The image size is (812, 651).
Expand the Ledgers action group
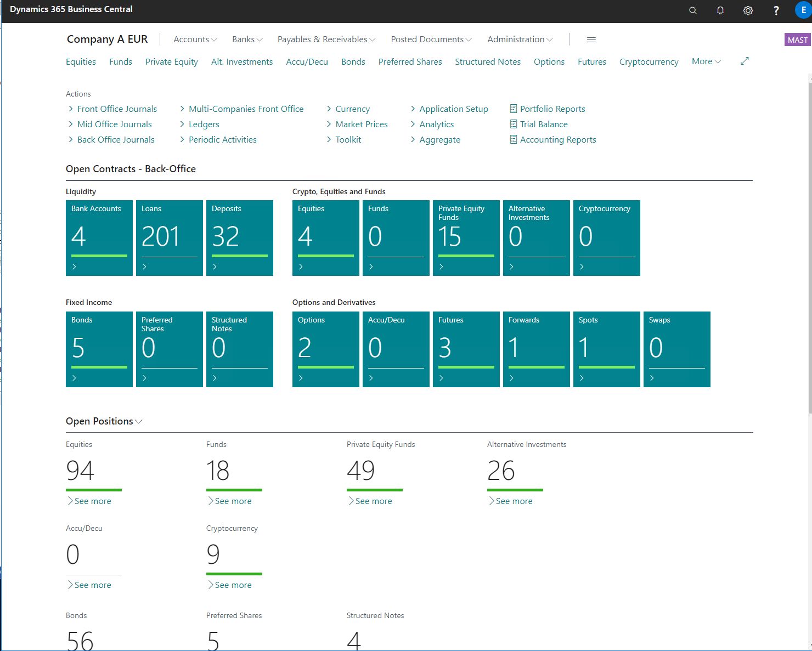pos(199,124)
